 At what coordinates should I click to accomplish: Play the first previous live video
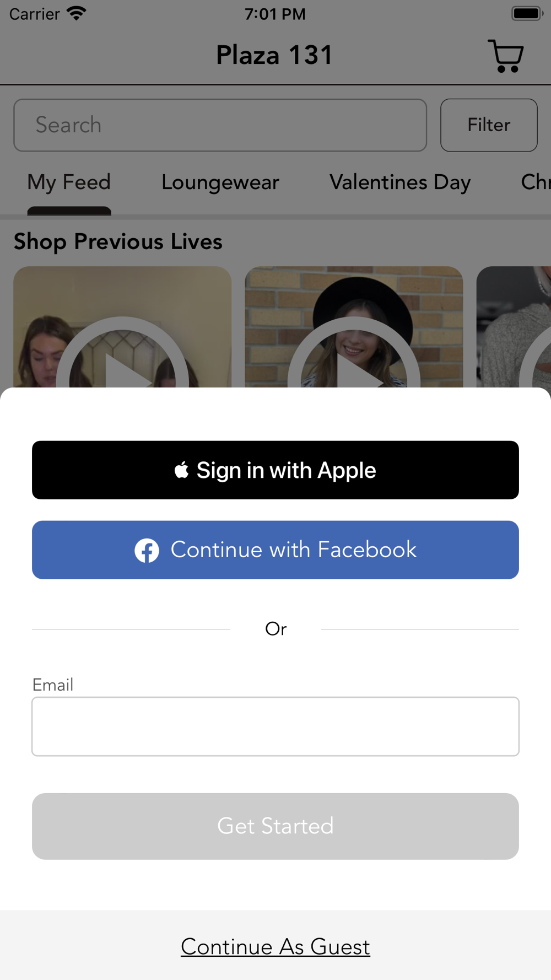coord(122,327)
